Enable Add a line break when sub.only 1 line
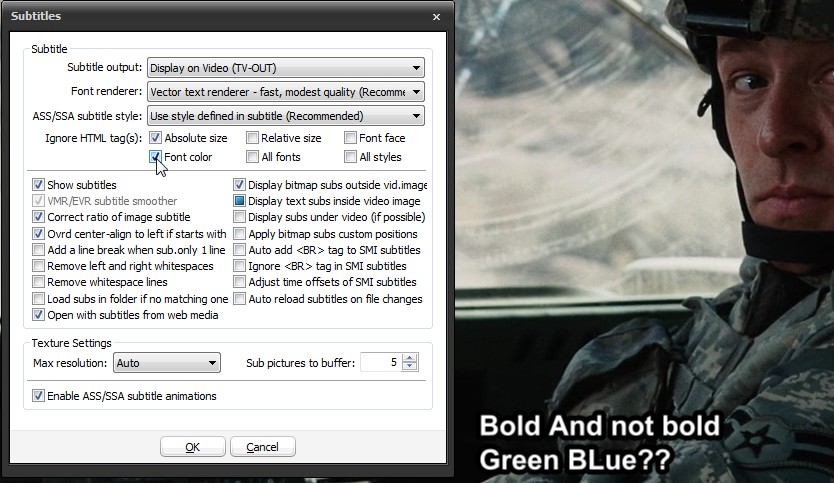Image resolution: width=834 pixels, height=483 pixels. click(x=38, y=249)
